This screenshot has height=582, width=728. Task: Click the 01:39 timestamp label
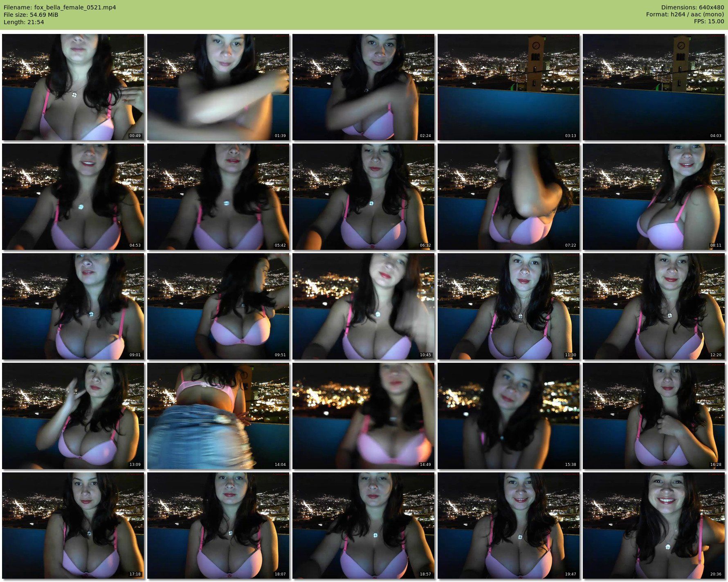point(280,136)
